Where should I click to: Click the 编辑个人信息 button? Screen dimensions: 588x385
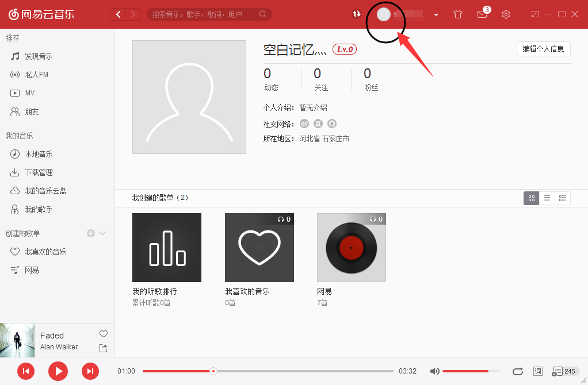pyautogui.click(x=543, y=49)
